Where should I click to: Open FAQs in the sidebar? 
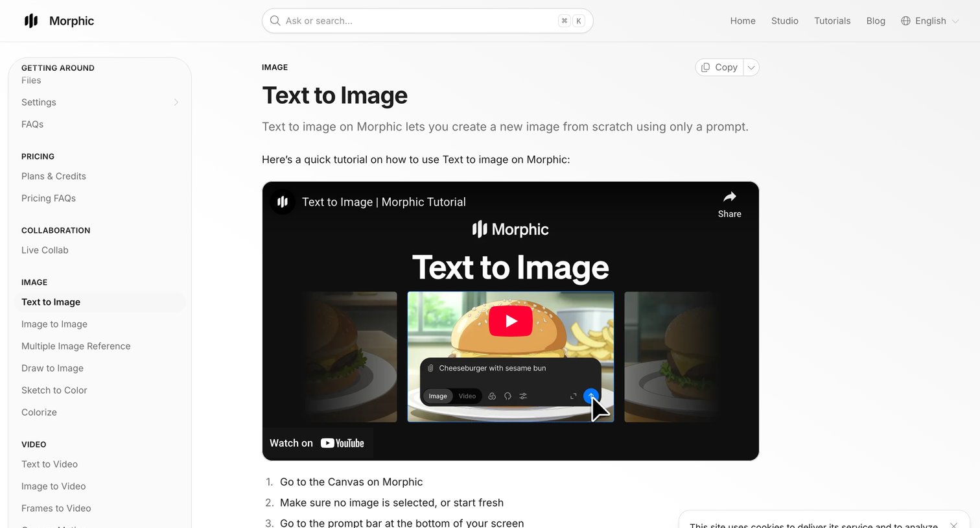click(32, 125)
